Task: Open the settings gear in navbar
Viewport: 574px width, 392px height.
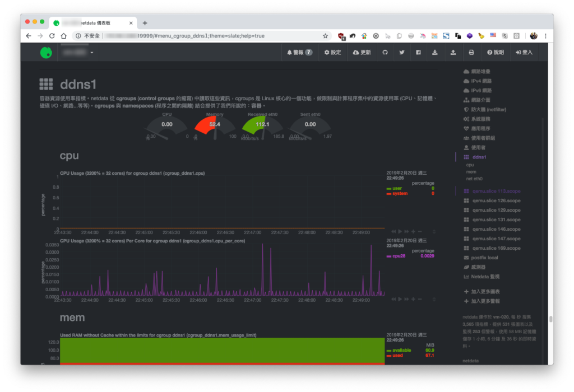Action: pos(332,52)
